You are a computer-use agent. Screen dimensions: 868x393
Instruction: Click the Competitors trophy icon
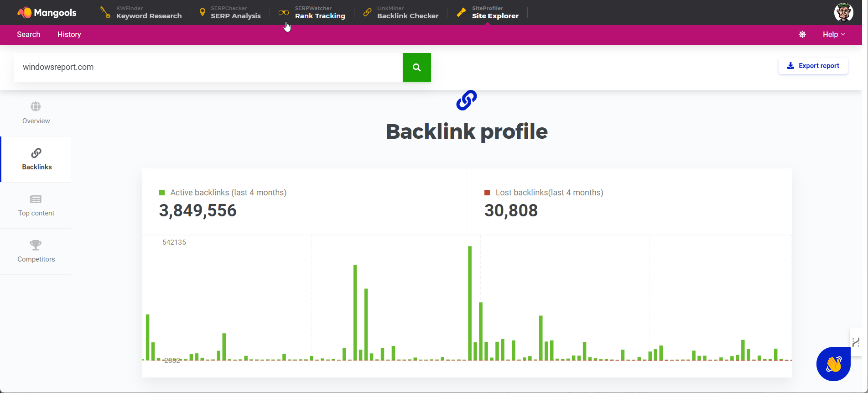[36, 245]
